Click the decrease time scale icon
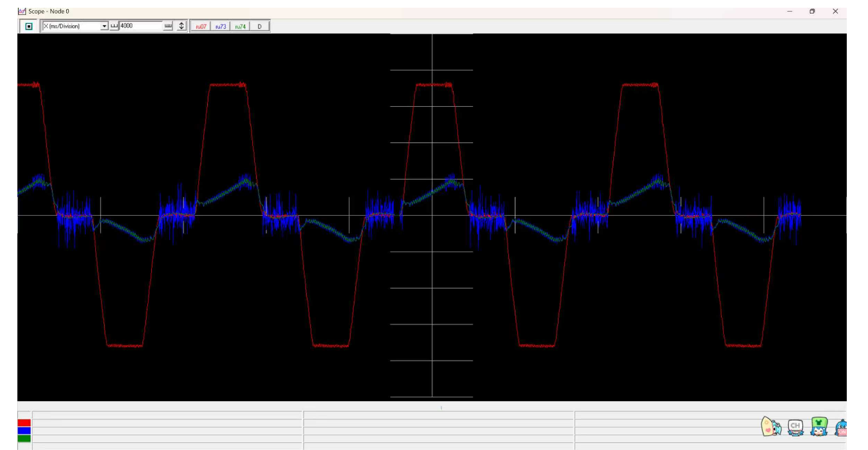Viewport: 868px width, 450px height. coord(115,26)
